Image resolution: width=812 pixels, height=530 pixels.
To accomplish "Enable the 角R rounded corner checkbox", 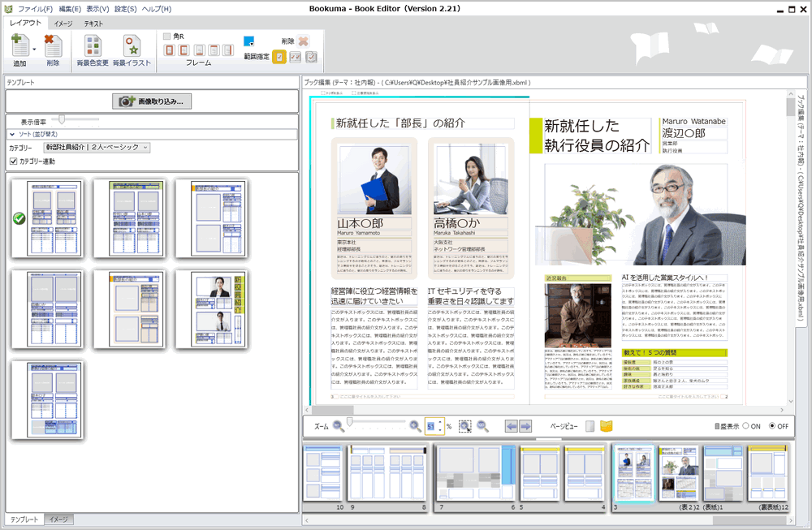I will pyautogui.click(x=167, y=37).
